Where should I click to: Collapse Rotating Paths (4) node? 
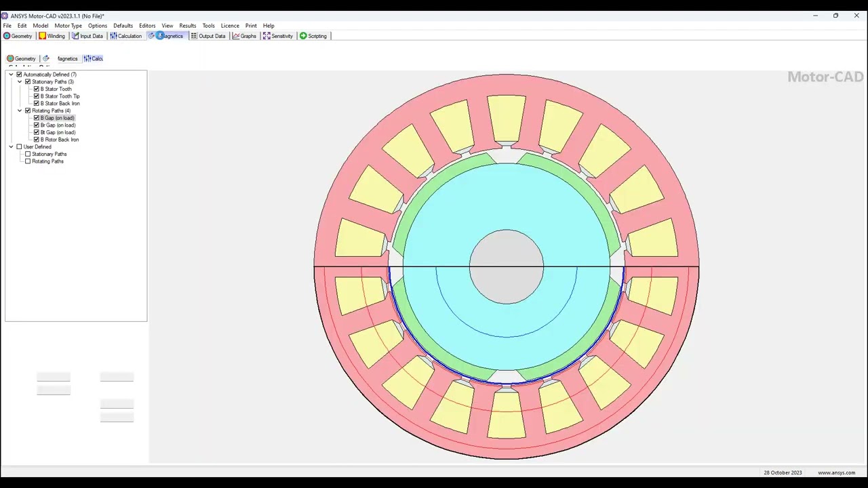[x=20, y=110]
